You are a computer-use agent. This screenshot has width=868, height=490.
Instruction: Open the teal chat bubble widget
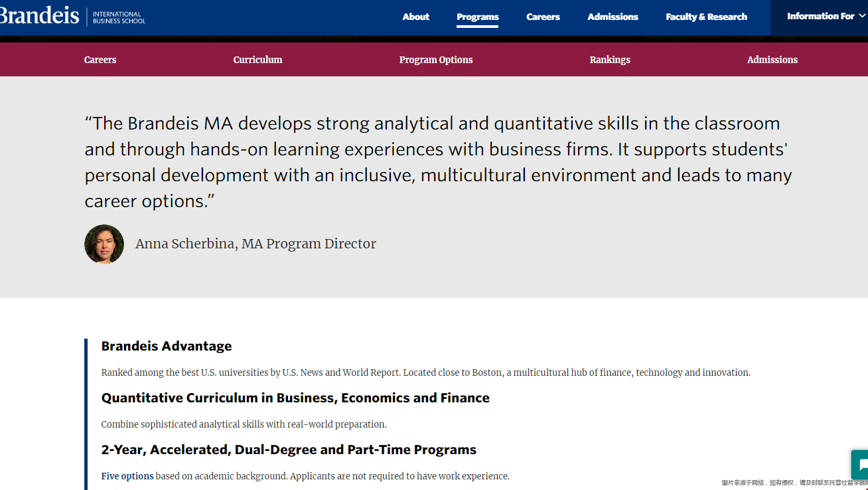860,465
